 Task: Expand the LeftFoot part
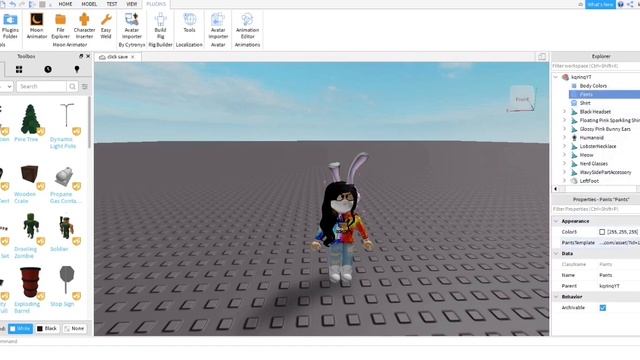pos(564,181)
